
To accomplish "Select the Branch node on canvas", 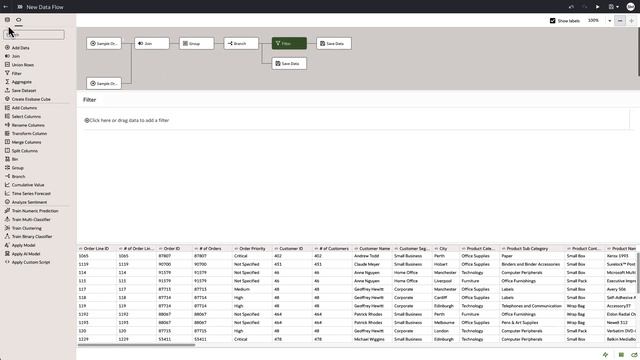I will (x=241, y=43).
